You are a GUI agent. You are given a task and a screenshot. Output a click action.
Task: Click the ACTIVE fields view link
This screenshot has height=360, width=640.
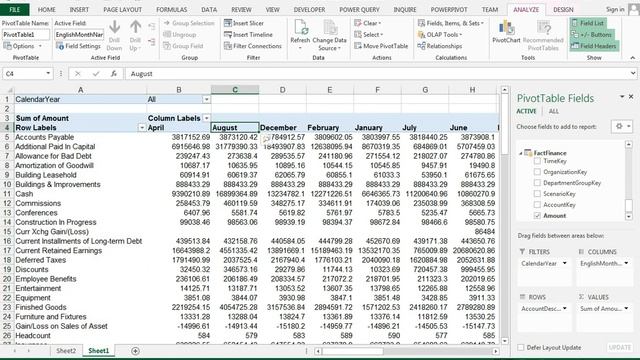pos(527,111)
